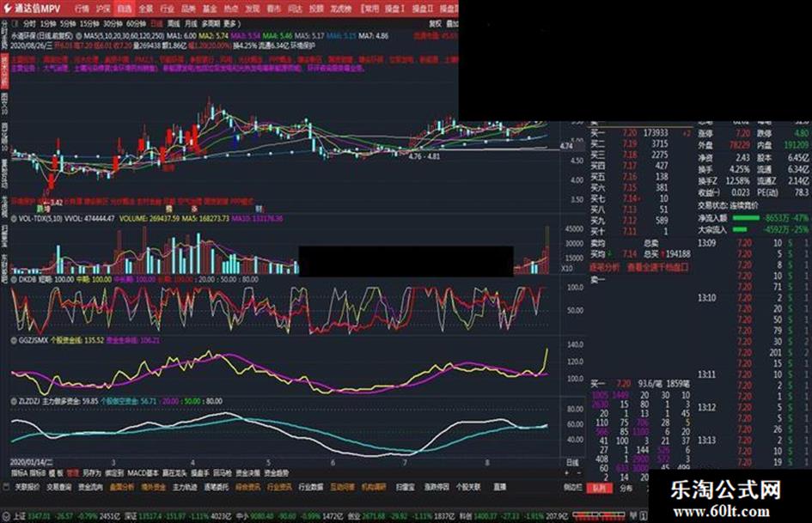Click the VOL-TDX indicator circle icon
812x523 pixels.
coord(14,219)
